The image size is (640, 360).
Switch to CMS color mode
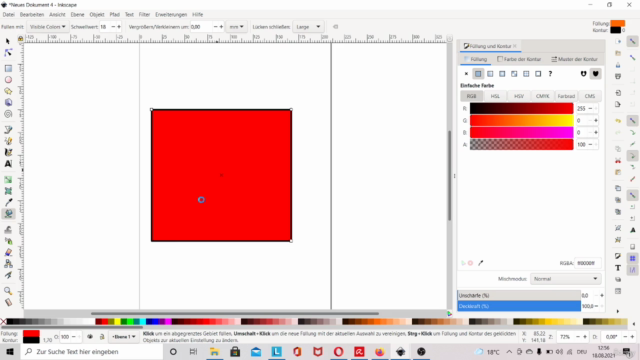point(590,96)
